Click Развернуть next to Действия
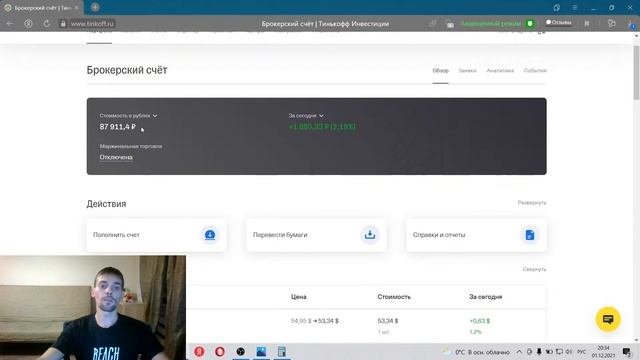640x360 pixels. tap(532, 203)
